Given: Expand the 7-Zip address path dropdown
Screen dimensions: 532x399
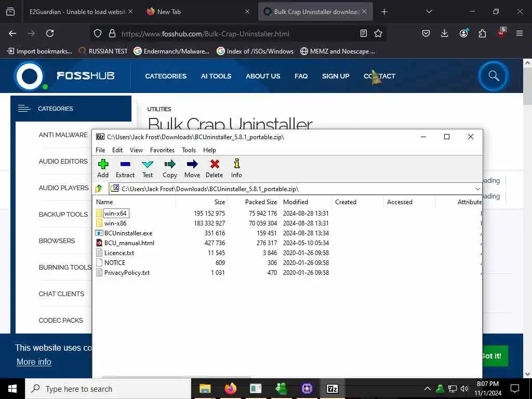Looking at the screenshot, I should [x=478, y=189].
